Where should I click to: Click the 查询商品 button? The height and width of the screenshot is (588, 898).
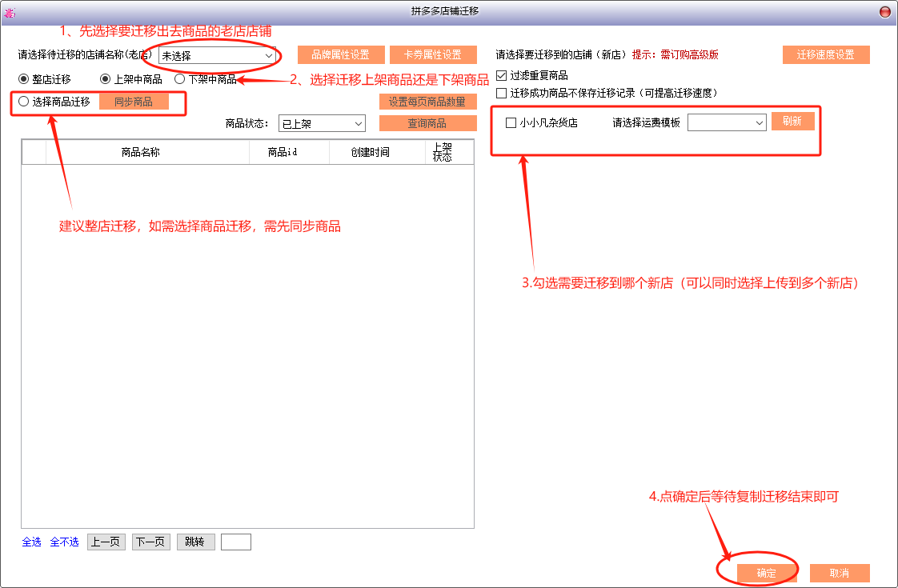click(428, 123)
